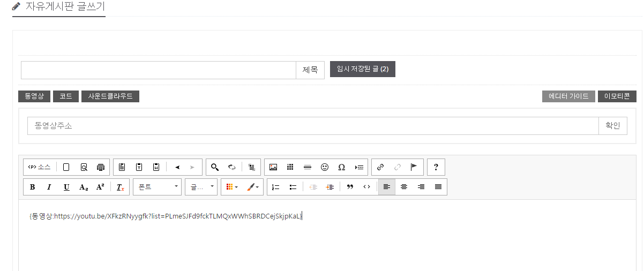Focus the 동영상주소 input field
The width and height of the screenshot is (644, 271).
(313, 126)
